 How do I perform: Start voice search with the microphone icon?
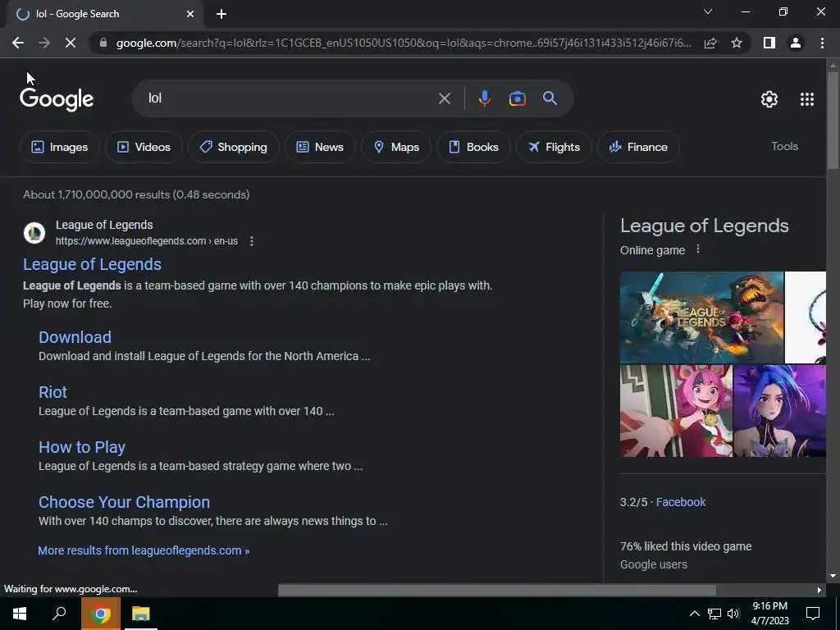(x=484, y=98)
